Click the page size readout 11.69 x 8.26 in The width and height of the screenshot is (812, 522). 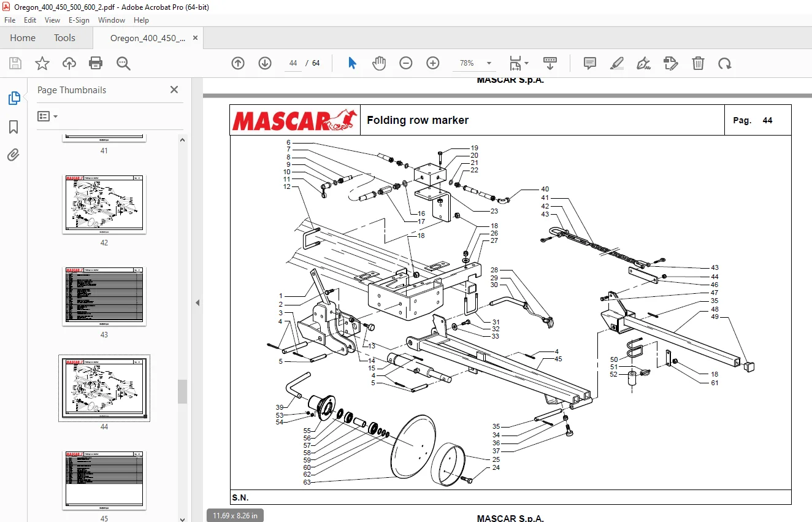pos(235,515)
